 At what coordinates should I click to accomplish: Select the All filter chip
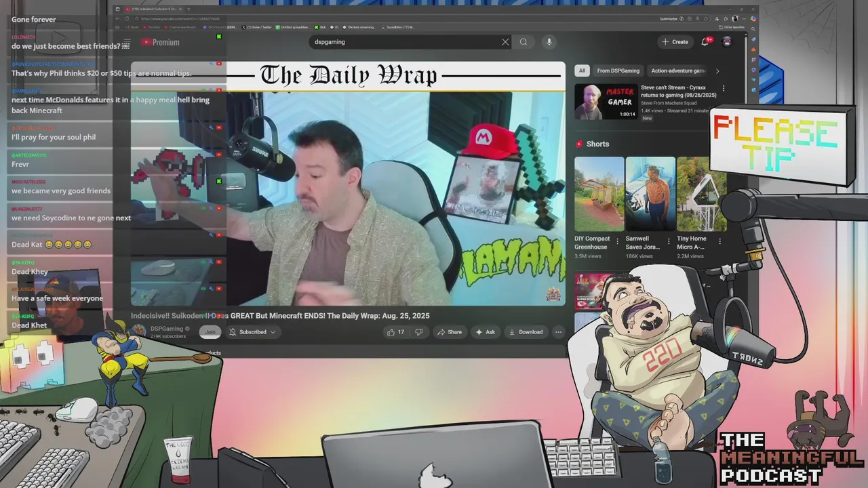[582, 70]
